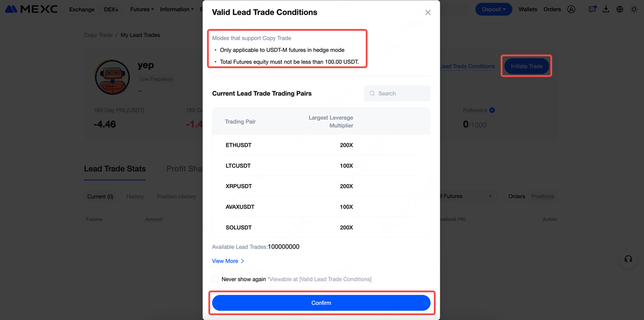Close the Valid Lead Trade Conditions dialog
This screenshot has width=644, height=320.
point(428,13)
